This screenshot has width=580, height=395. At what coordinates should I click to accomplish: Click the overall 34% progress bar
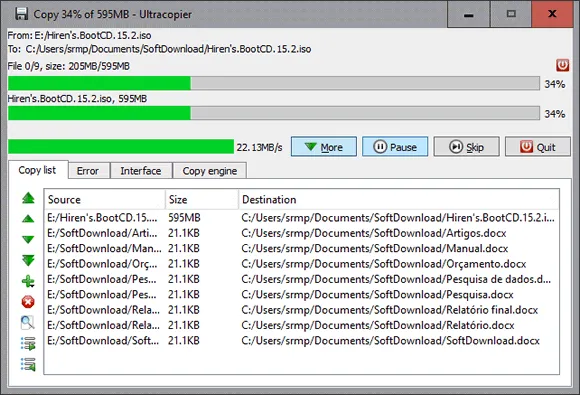(274, 83)
